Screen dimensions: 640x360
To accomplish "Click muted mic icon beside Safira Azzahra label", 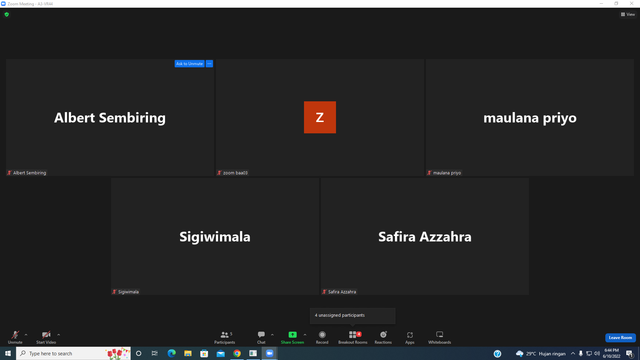I will tap(324, 292).
